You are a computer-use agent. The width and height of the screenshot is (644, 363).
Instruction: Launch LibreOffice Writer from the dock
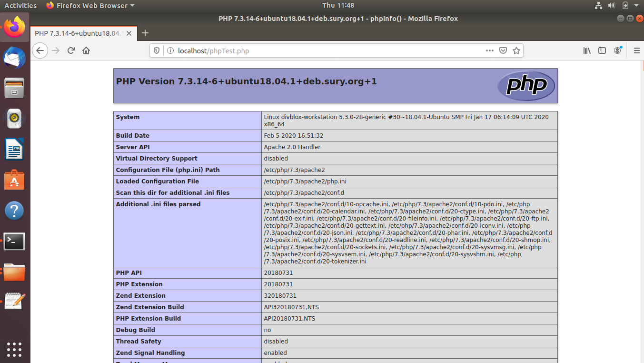click(x=14, y=150)
